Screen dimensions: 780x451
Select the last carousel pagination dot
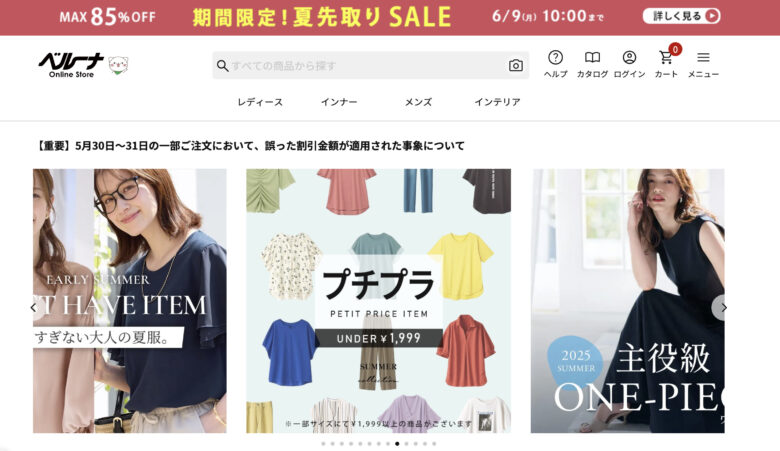[434, 444]
